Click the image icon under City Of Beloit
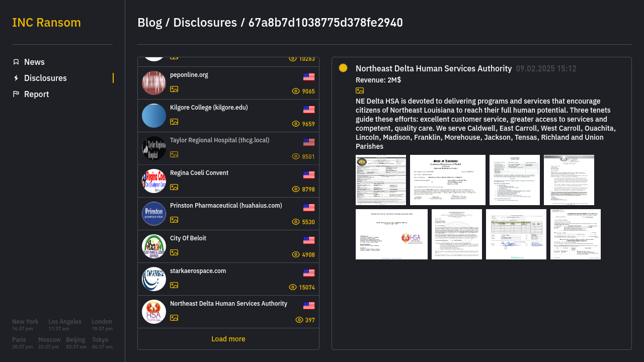This screenshot has width=644, height=362. (174, 252)
